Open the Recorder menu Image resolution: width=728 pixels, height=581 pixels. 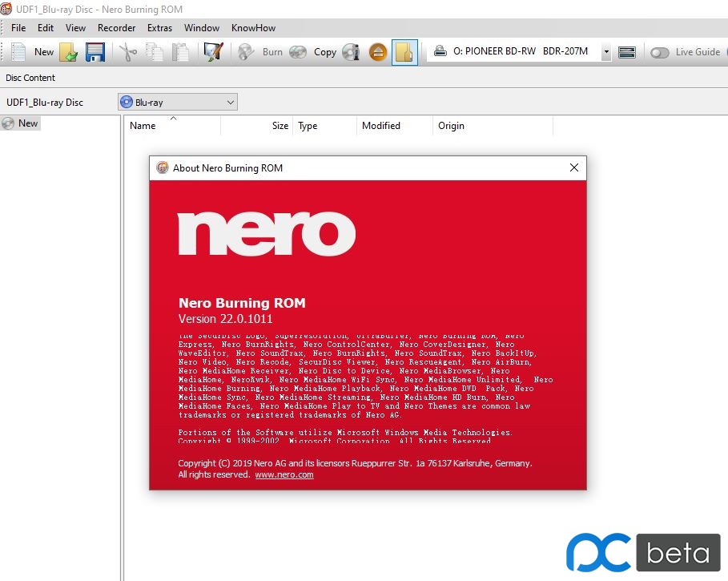coord(116,28)
